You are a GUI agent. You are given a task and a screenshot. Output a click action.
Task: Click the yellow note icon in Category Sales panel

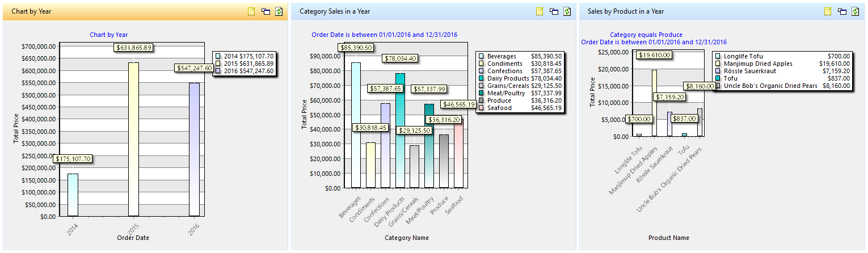tap(540, 11)
